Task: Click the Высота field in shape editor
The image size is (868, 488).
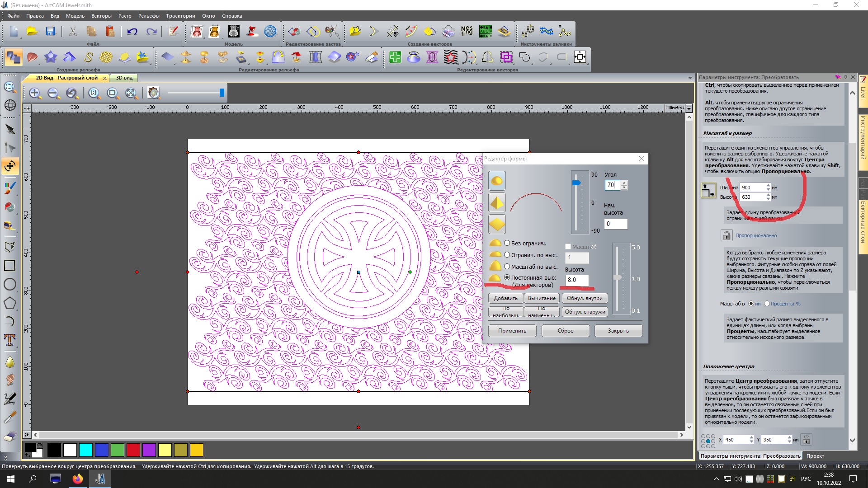Action: pos(576,280)
